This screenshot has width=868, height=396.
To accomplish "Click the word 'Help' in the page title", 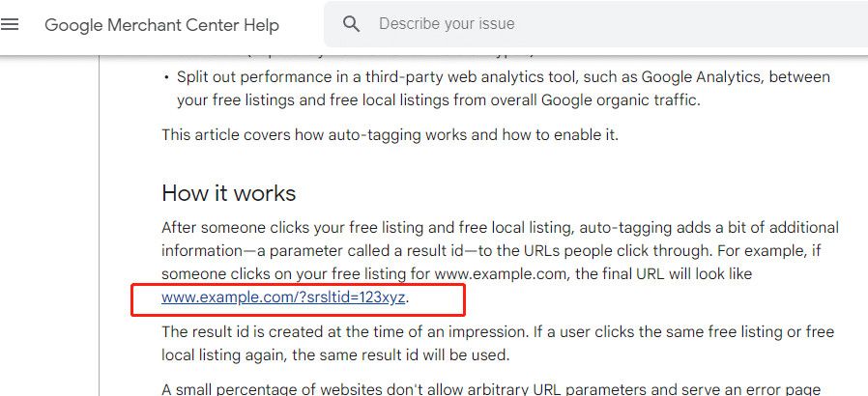I will (x=262, y=25).
